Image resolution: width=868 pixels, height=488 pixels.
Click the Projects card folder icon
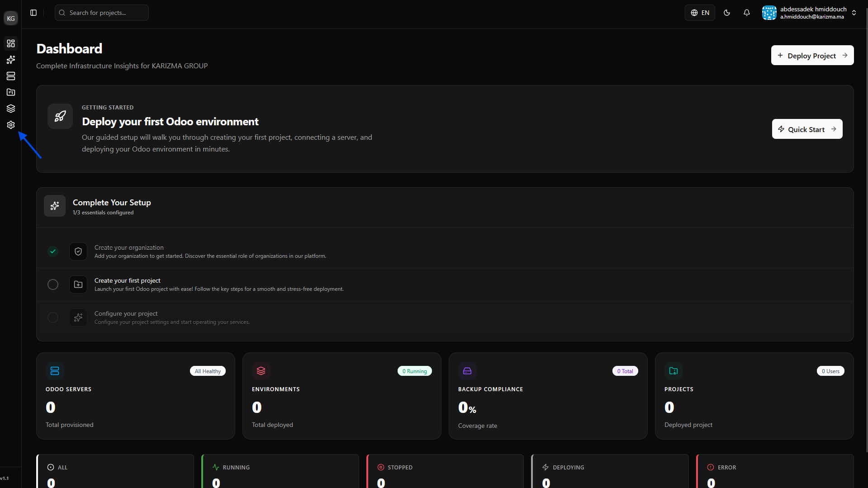pyautogui.click(x=674, y=371)
